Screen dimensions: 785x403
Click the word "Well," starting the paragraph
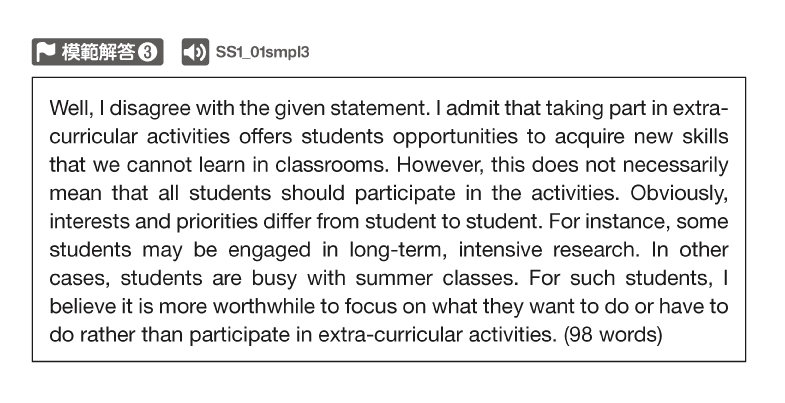click(x=71, y=109)
